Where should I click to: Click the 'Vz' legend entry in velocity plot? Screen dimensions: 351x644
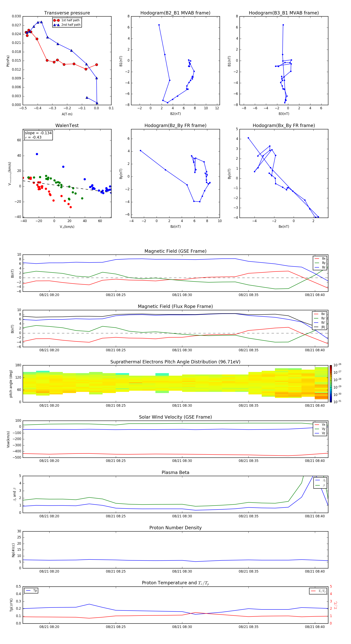320,433
